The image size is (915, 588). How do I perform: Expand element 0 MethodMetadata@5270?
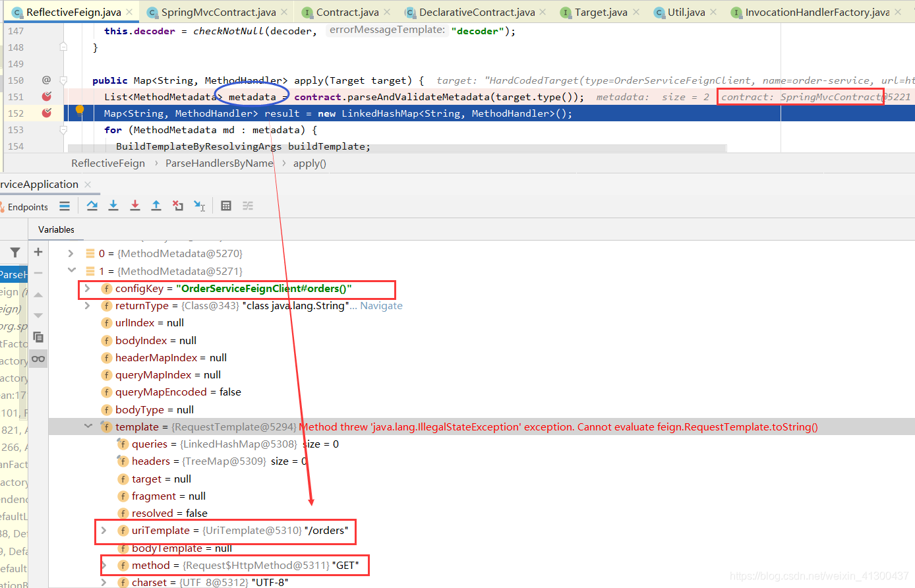coord(71,253)
